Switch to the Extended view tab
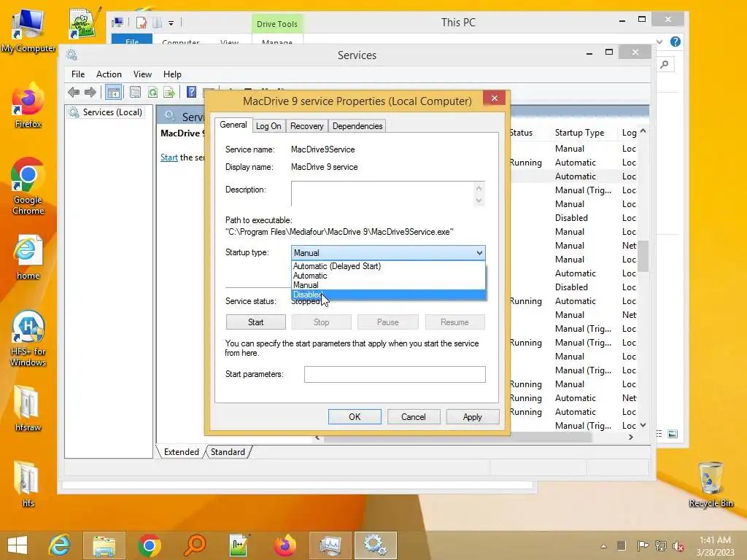747x560 pixels. point(182,452)
